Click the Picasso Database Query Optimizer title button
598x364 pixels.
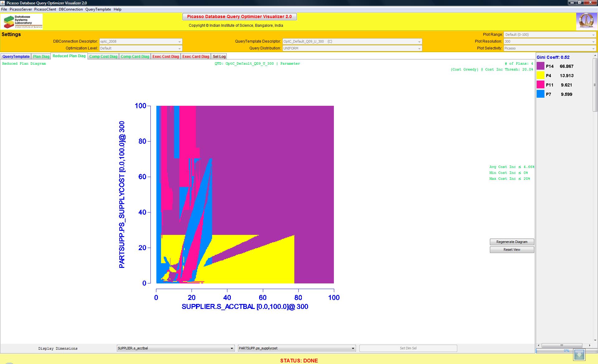pyautogui.click(x=239, y=16)
